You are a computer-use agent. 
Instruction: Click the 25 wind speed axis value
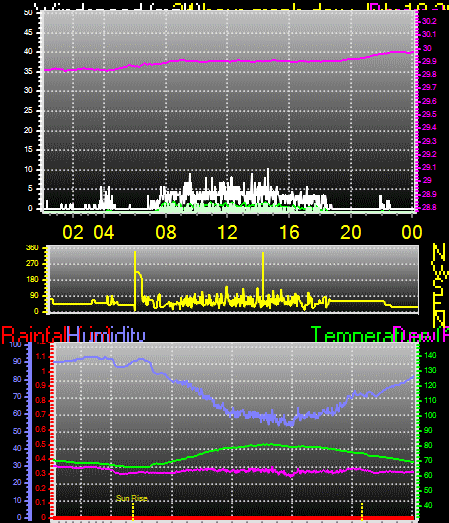(x=28, y=110)
